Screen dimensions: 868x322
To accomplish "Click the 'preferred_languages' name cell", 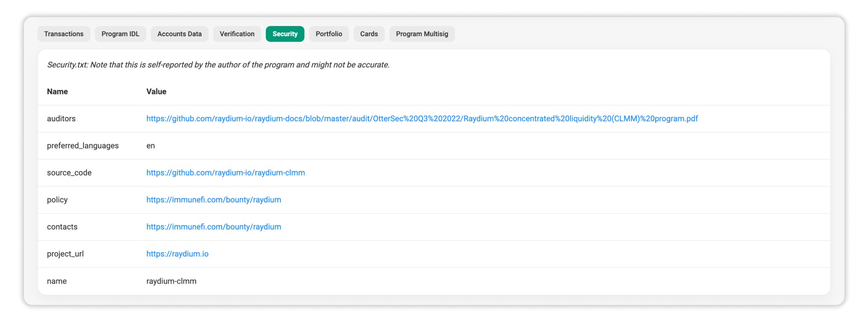I will (x=83, y=146).
